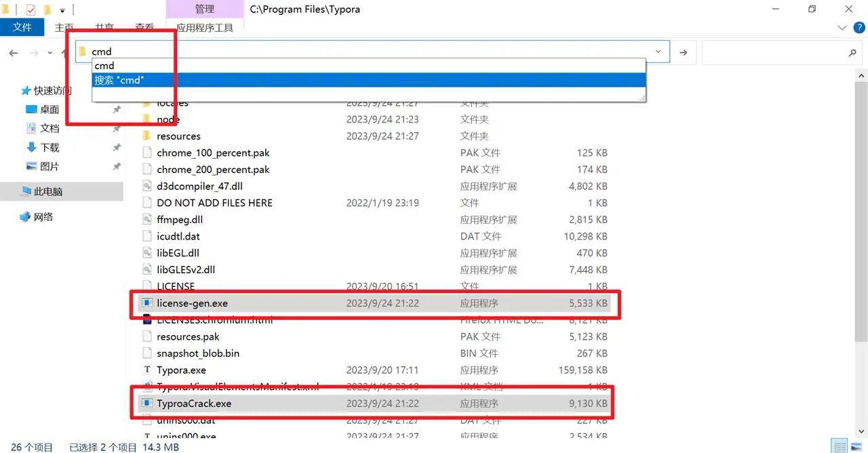The image size is (868, 453).
Task: Open the 应用程序工具 ribbon tab
Action: click(205, 28)
